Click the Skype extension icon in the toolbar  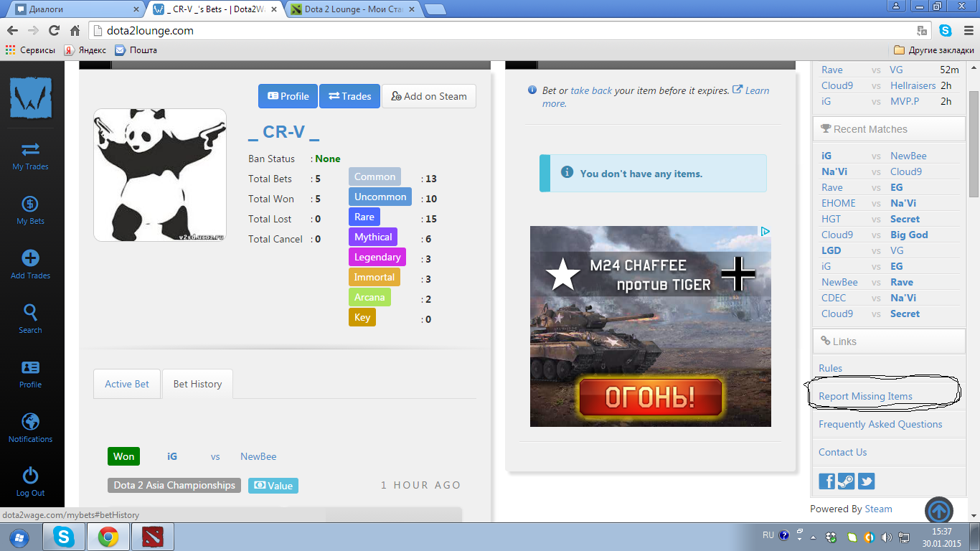point(946,31)
